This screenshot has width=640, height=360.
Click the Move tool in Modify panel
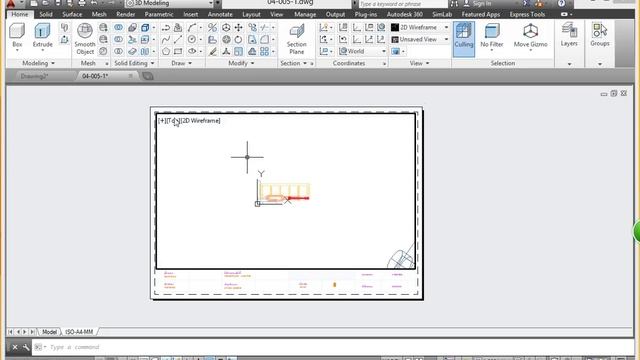[x=238, y=28]
